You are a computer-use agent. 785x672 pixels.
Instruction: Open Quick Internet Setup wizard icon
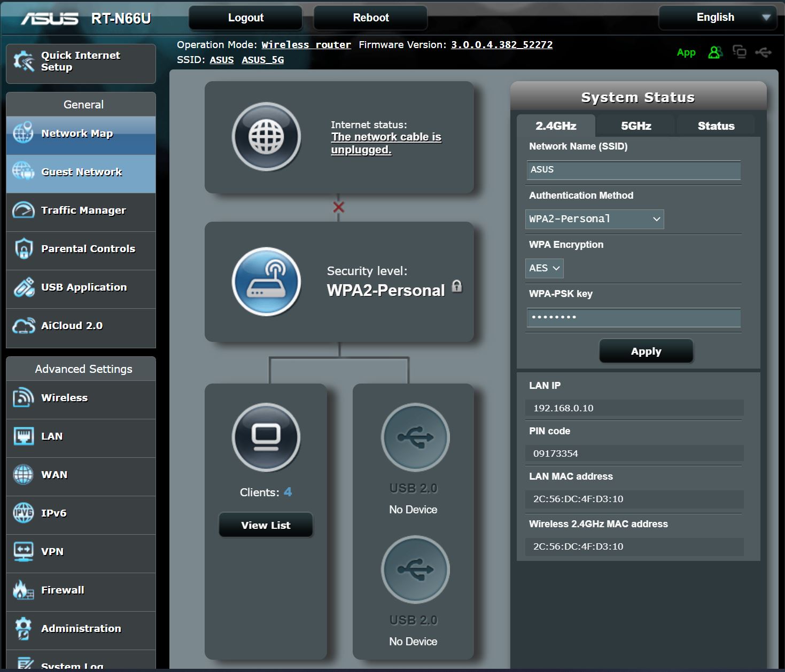click(x=24, y=62)
